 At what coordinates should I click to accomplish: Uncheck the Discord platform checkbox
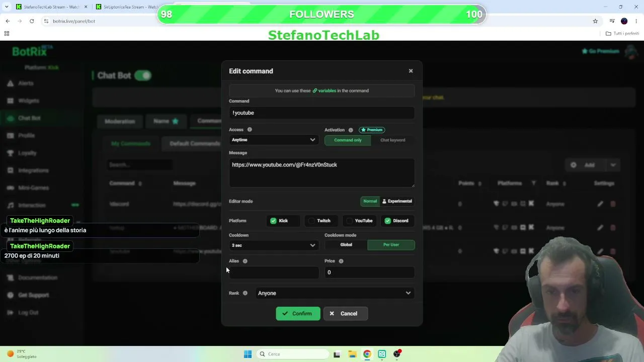387,221
